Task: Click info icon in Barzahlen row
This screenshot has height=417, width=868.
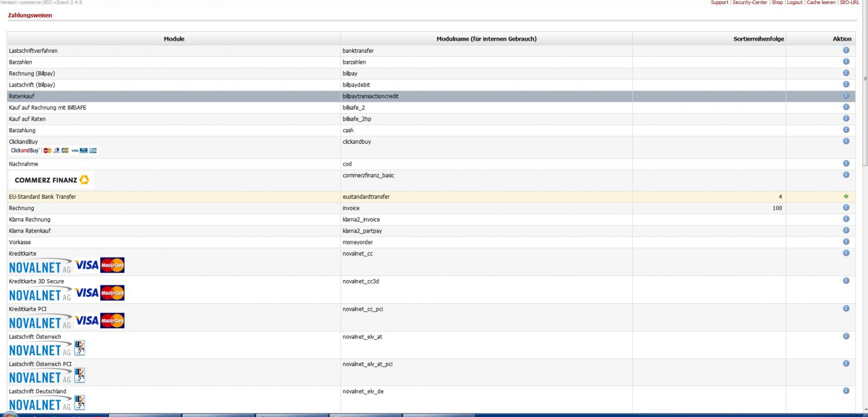Action: (845, 61)
